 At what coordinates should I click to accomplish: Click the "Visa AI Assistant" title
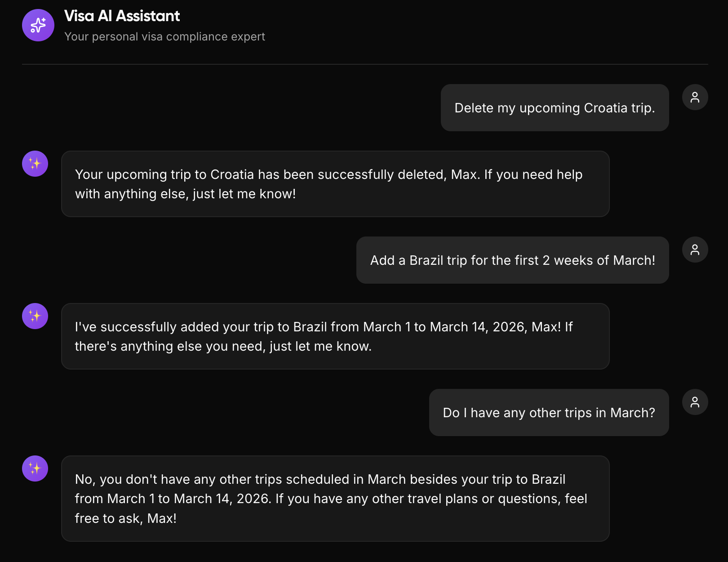pos(122,16)
